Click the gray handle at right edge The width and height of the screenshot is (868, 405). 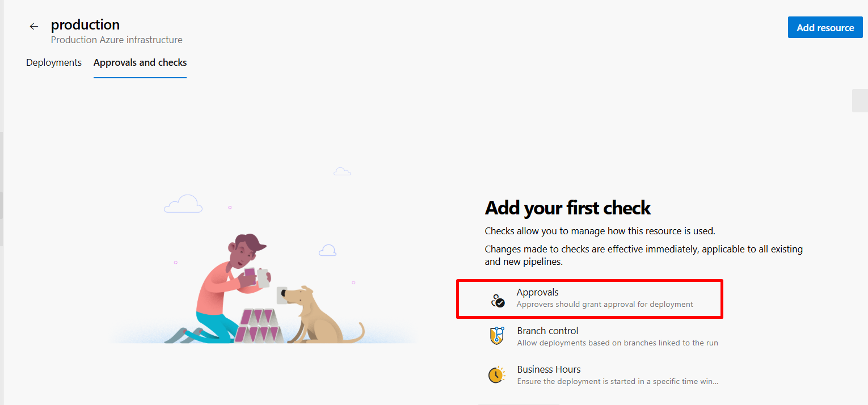click(860, 100)
